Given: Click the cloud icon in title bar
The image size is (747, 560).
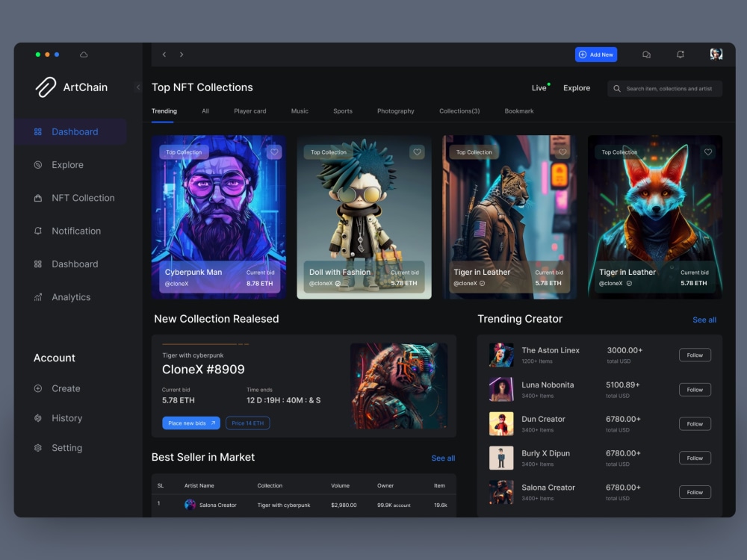Looking at the screenshot, I should pyautogui.click(x=84, y=55).
